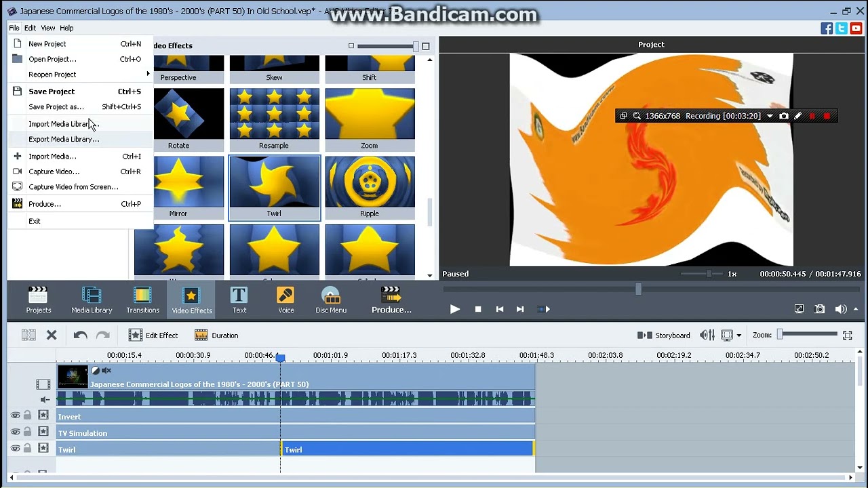Viewport: 868px width, 488px height.
Task: Mute the main audio track
Action: (45, 400)
